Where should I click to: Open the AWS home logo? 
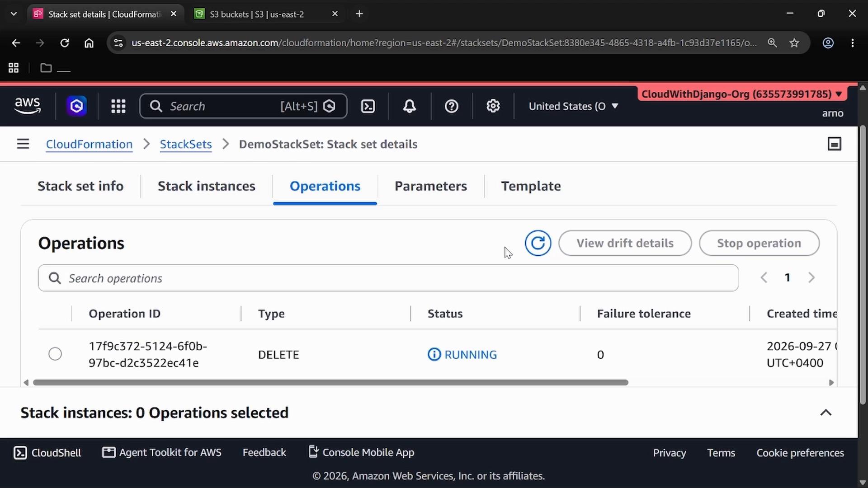click(28, 106)
